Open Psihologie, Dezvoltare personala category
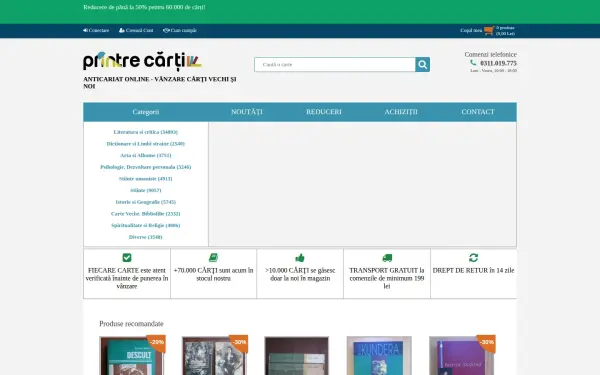 146,167
